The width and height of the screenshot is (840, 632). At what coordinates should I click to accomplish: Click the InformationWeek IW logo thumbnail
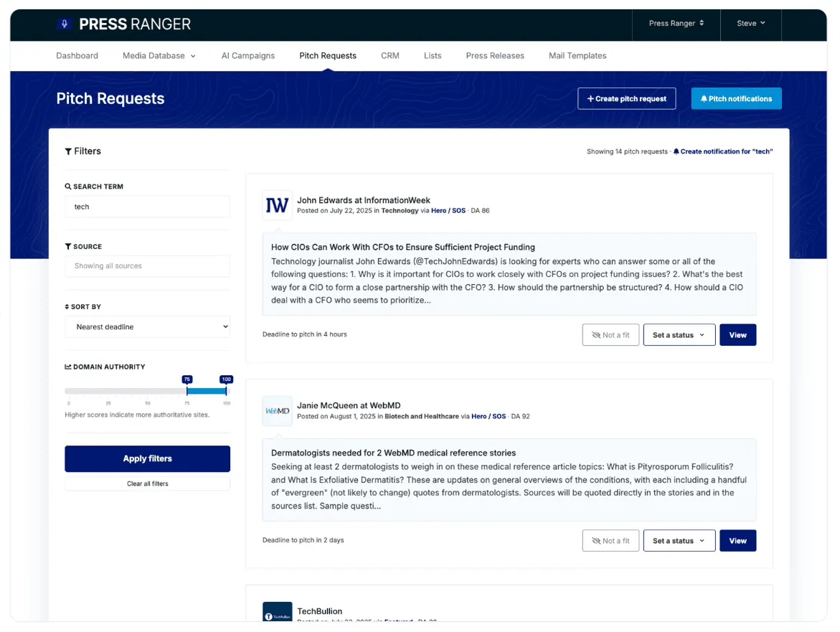point(277,205)
